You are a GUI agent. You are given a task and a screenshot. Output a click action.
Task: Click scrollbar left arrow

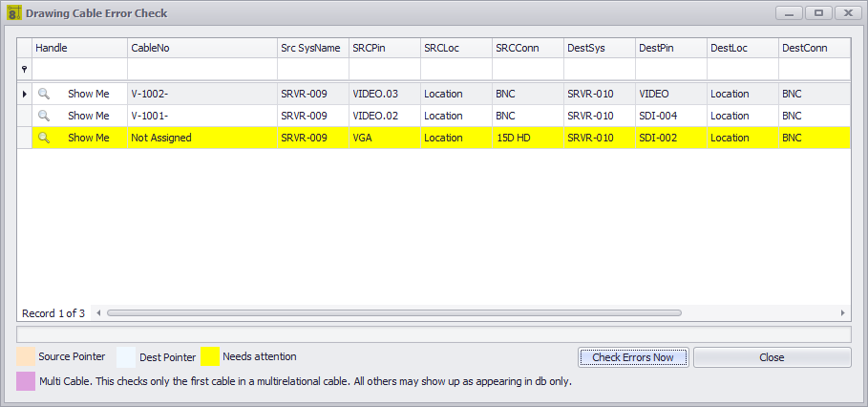[x=98, y=313]
